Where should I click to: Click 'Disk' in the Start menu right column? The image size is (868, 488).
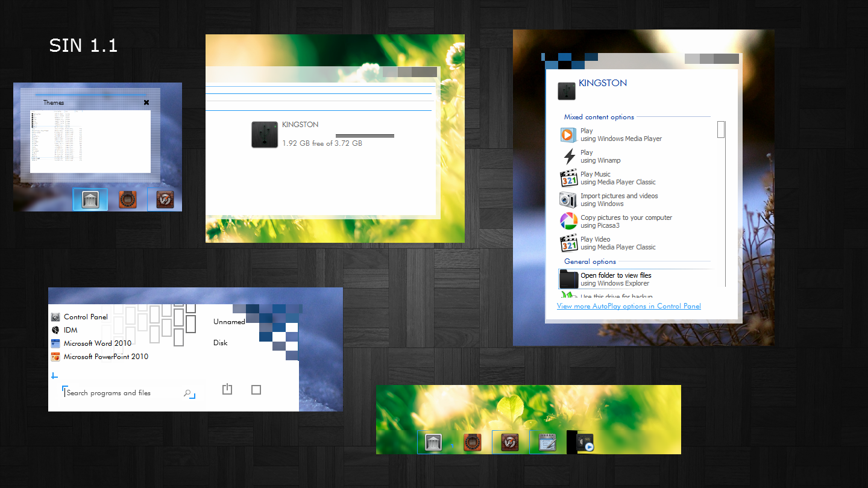point(221,343)
